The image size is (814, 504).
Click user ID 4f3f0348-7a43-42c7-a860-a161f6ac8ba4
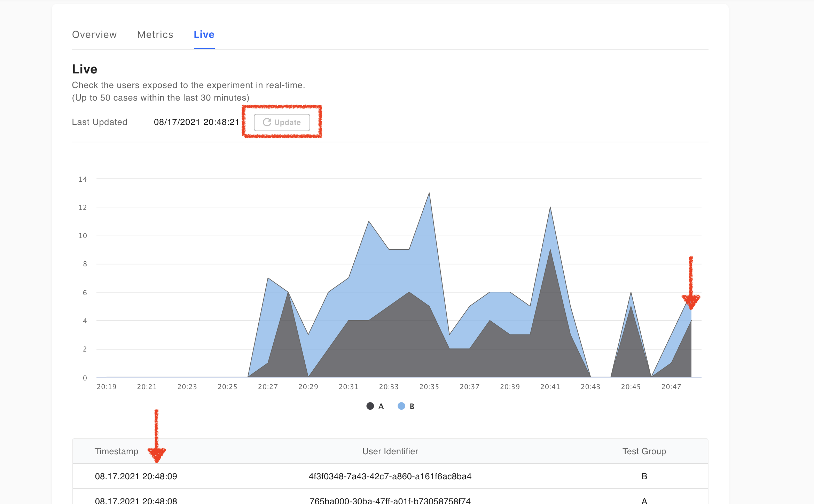tap(390, 476)
